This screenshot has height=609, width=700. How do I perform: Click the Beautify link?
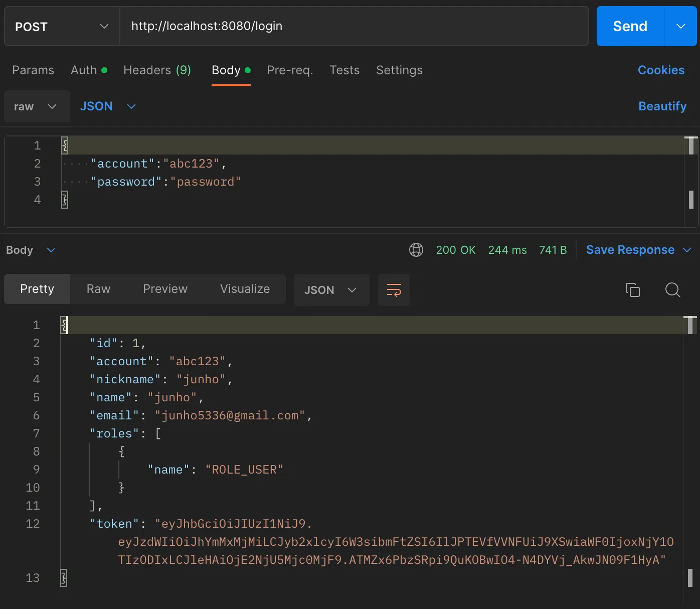point(662,106)
